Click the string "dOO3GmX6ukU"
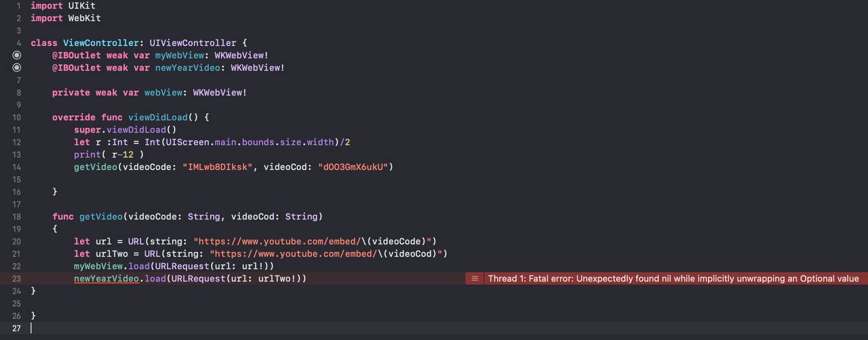This screenshot has height=340, width=868. point(353,167)
